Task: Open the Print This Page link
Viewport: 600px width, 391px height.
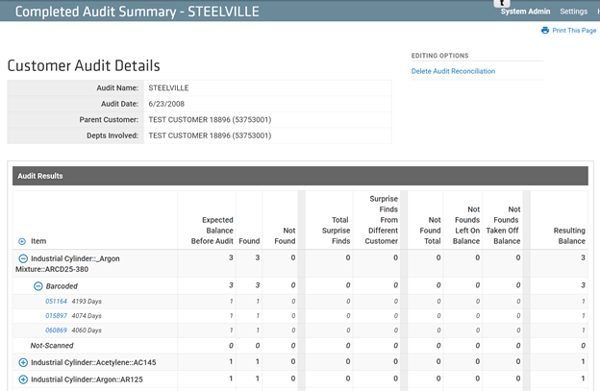Action: (x=574, y=30)
